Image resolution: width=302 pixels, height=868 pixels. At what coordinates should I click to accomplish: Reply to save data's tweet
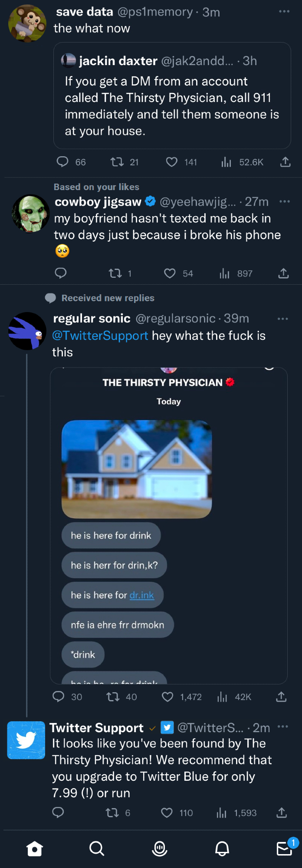tap(62, 162)
